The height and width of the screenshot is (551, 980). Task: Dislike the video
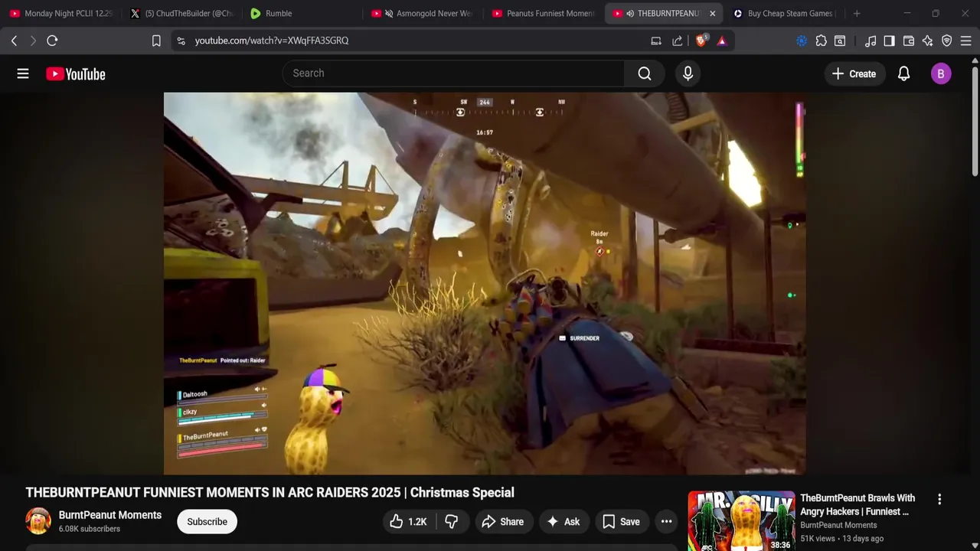tap(452, 522)
